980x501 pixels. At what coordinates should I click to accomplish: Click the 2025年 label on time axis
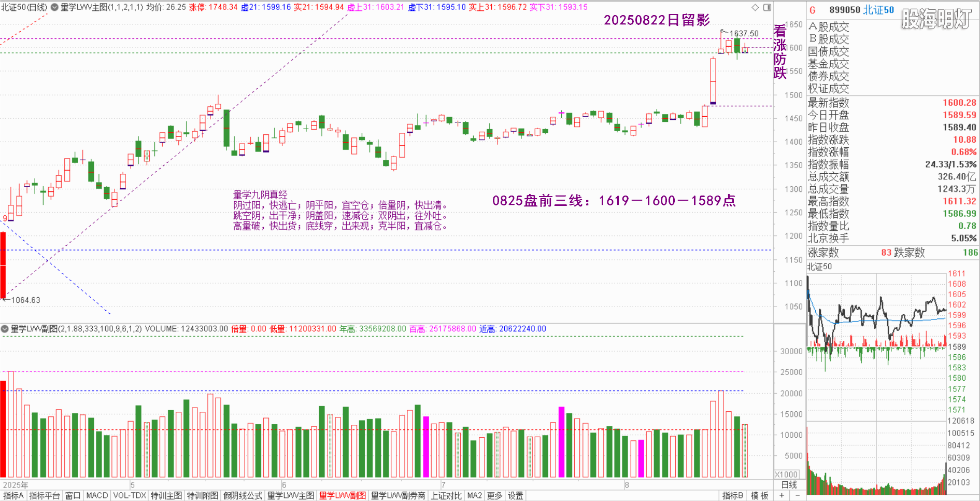pyautogui.click(x=16, y=485)
